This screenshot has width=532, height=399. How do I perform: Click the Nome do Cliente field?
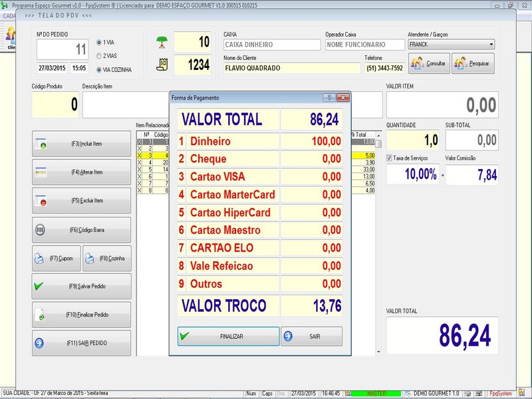(291, 68)
